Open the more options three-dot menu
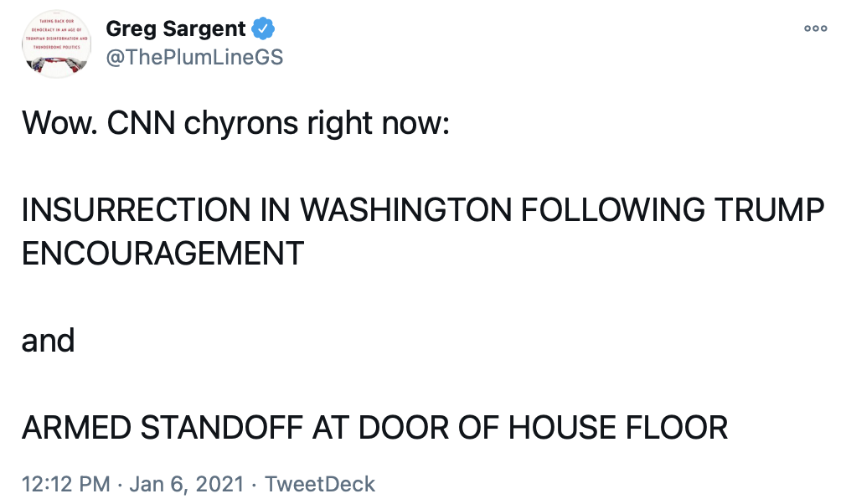The height and width of the screenshot is (504, 846). 815,28
